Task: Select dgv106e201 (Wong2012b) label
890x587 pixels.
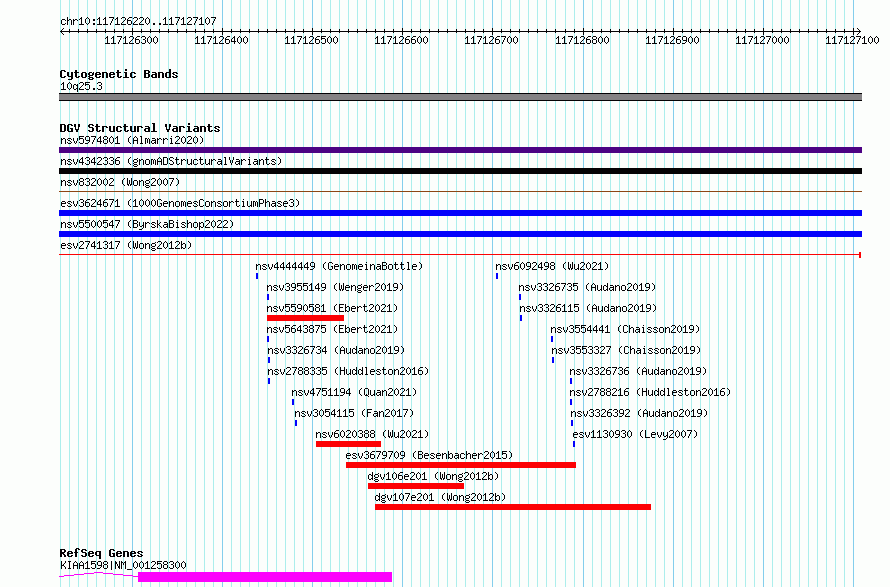Action: coord(433,476)
